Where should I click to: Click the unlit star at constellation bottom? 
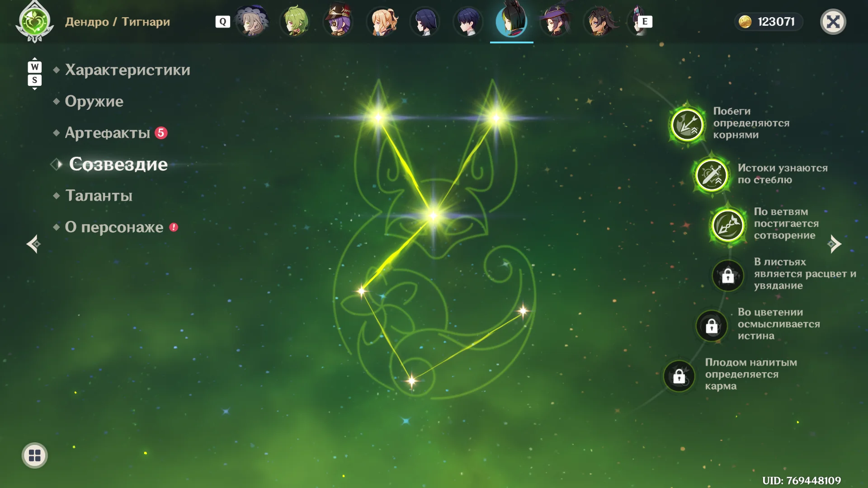(411, 381)
